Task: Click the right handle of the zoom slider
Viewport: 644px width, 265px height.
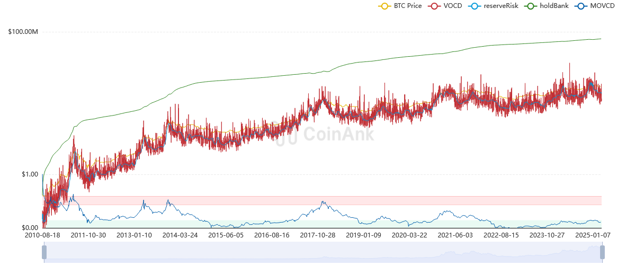Action: pyautogui.click(x=602, y=253)
